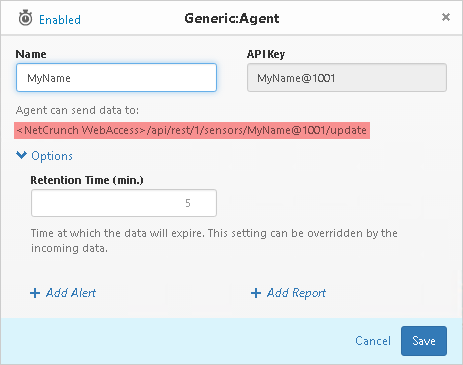
Task: Save the Generic:Agent sensor settings
Action: (x=424, y=341)
